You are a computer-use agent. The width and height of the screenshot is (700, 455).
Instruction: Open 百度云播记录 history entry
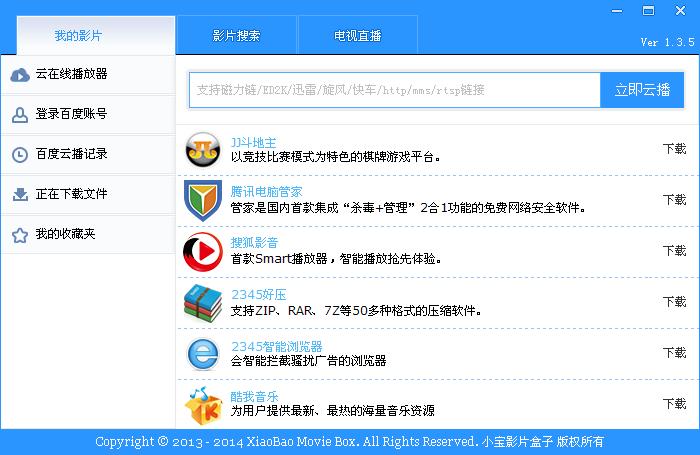click(x=71, y=154)
